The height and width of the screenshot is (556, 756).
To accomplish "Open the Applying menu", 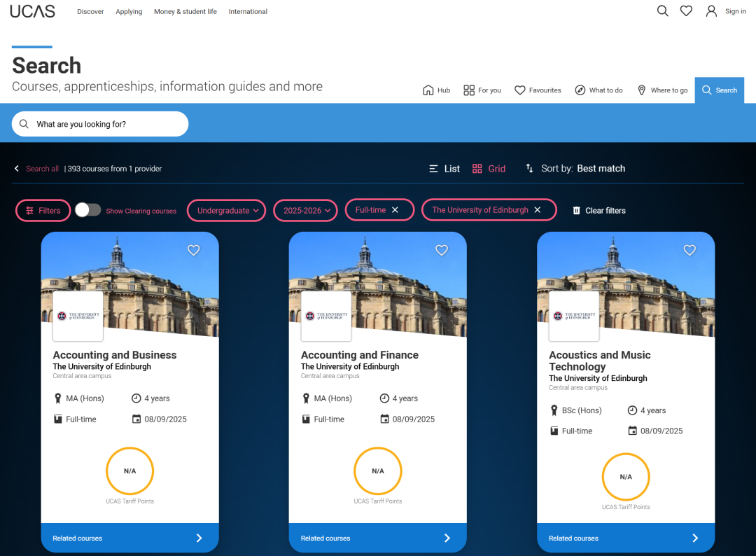I will [129, 12].
